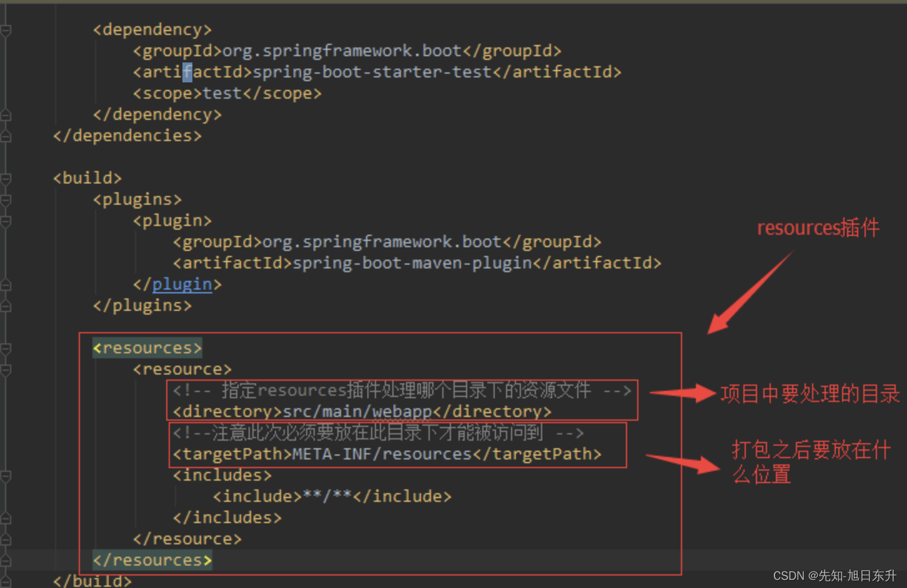
Task: Place cursor on the <build> tag
Action: [87, 178]
